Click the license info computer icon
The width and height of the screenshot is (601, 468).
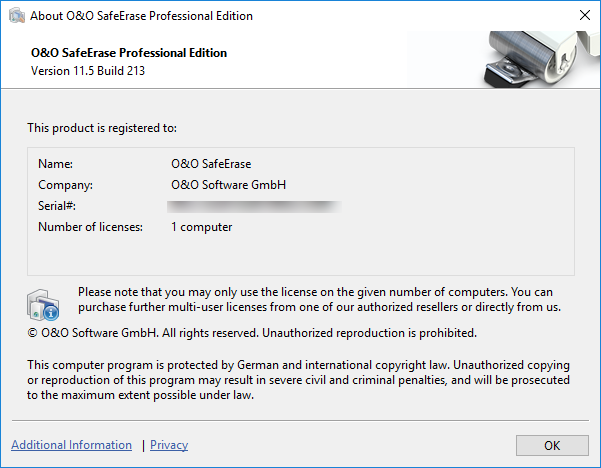[43, 302]
